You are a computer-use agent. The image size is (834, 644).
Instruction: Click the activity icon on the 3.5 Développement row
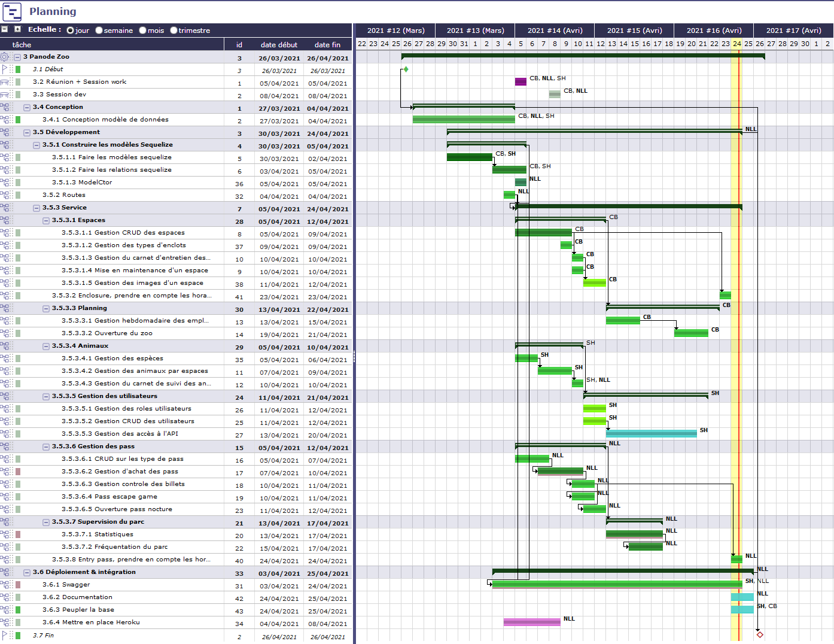pyautogui.click(x=5, y=132)
